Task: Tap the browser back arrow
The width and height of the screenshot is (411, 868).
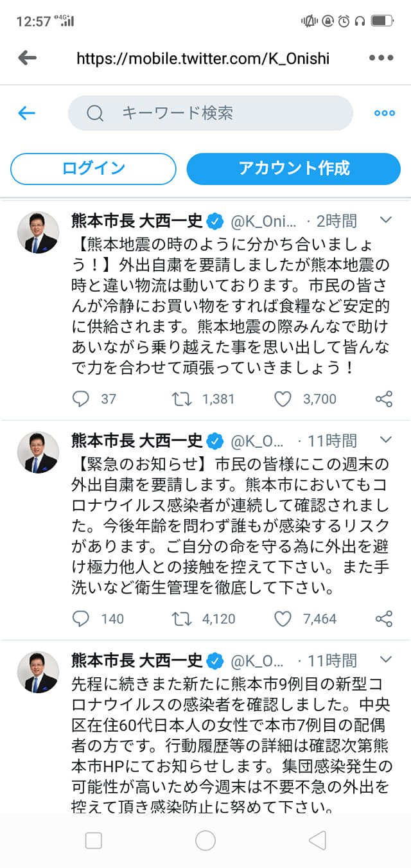Action: (27, 58)
